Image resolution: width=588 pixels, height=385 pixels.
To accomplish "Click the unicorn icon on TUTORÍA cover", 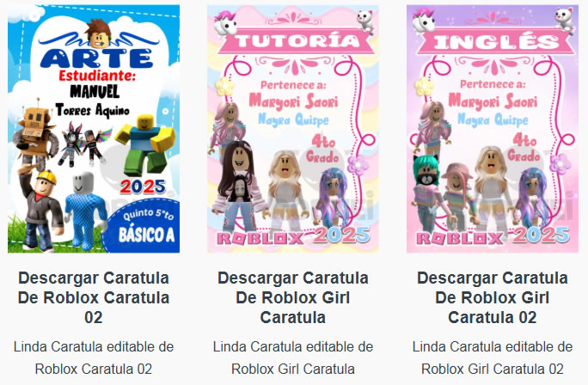I will pos(225,22).
